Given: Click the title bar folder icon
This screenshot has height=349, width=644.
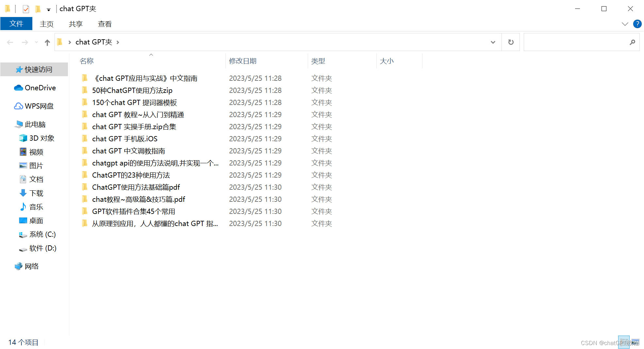Looking at the screenshot, I should (8, 9).
